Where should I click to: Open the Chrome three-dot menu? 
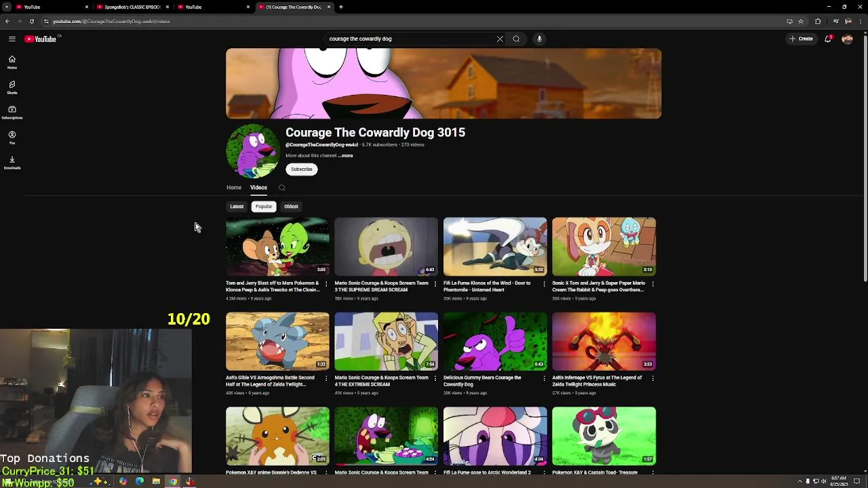tap(860, 21)
